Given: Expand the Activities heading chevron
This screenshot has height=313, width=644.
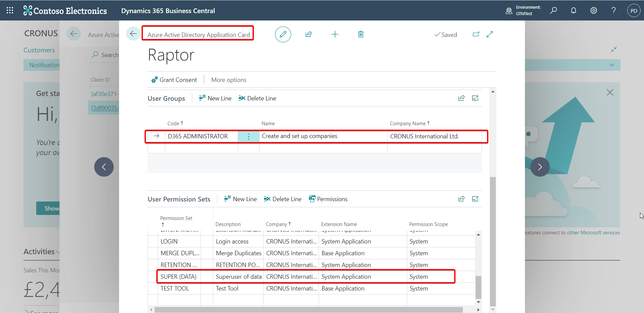Looking at the screenshot, I should coord(58,252).
